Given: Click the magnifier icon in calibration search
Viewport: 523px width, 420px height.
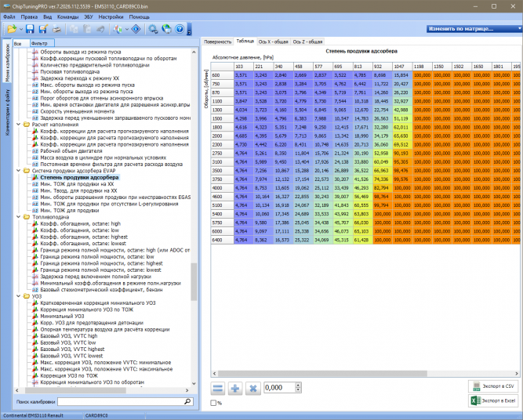Looking at the screenshot, I should 187,402.
